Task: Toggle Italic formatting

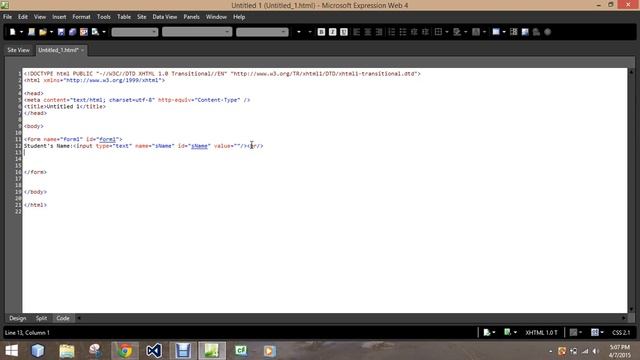Action: (333, 32)
